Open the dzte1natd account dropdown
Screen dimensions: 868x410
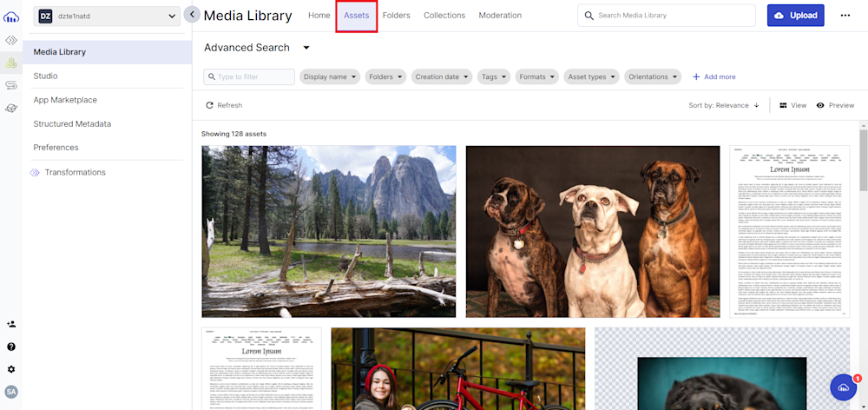[107, 17]
